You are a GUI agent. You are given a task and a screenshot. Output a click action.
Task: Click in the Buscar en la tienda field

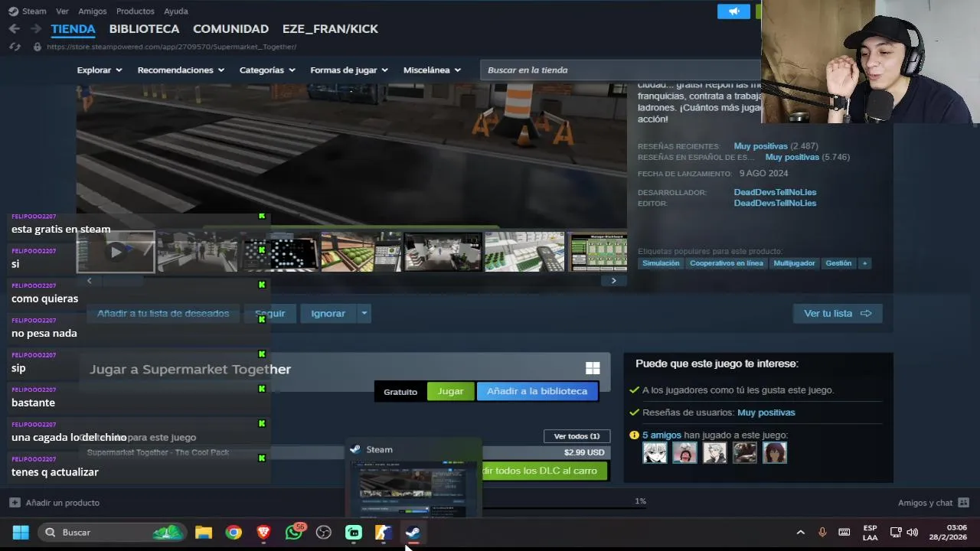(x=620, y=70)
